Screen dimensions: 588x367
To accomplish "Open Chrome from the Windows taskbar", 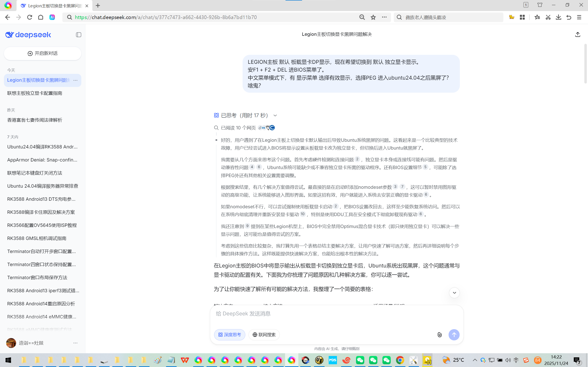I will point(400,360).
